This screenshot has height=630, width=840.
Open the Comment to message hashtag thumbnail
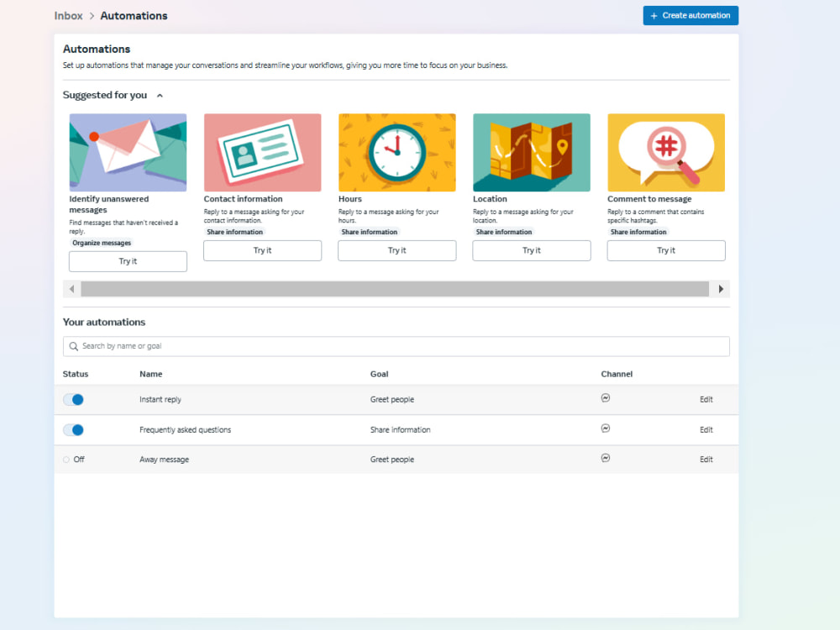[x=666, y=152]
